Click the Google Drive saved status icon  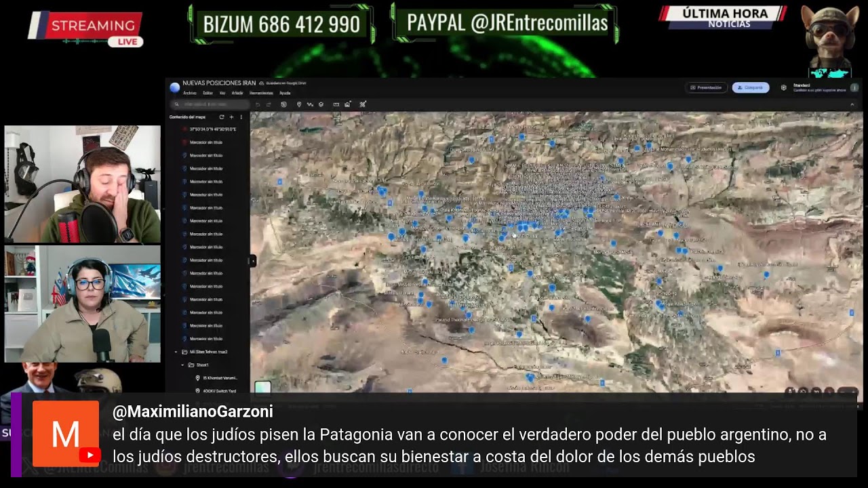262,83
